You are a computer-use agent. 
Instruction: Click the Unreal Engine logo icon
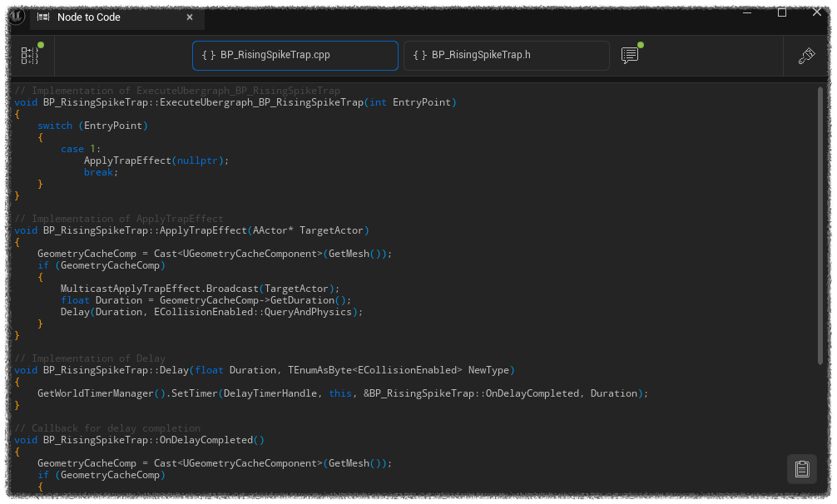click(x=17, y=17)
